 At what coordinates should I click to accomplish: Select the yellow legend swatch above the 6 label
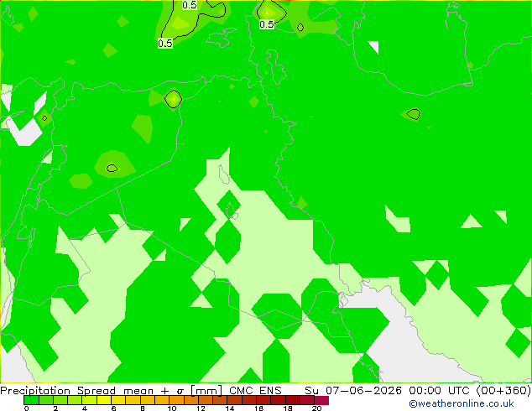pyautogui.click(x=118, y=400)
